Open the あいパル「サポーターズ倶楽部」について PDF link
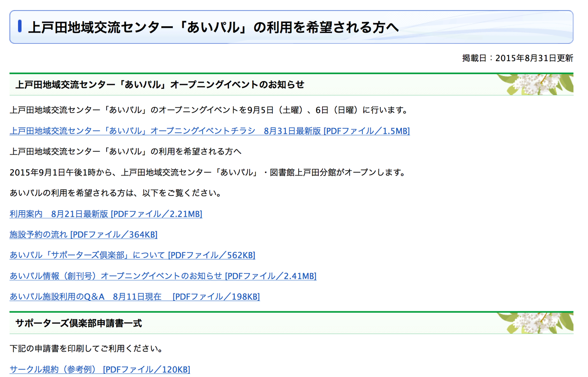Screen dimensions: 588x377 tap(132, 255)
